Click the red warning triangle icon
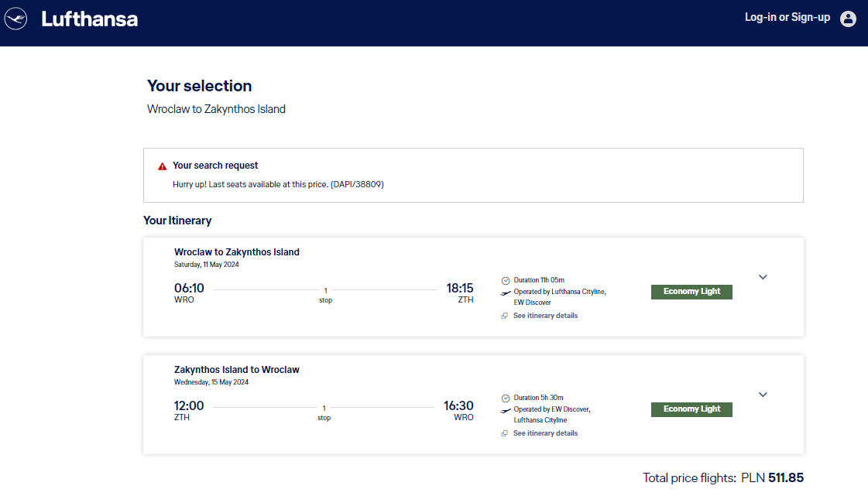 tap(162, 166)
